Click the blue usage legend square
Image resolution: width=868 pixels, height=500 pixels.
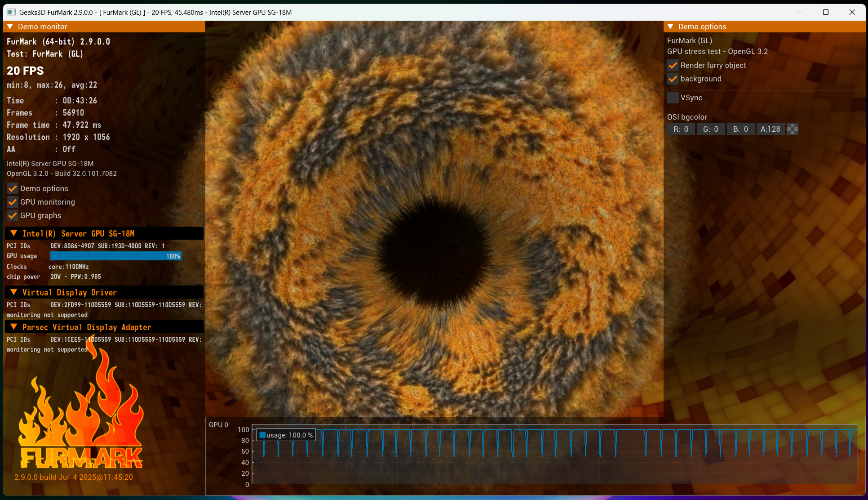tap(263, 435)
